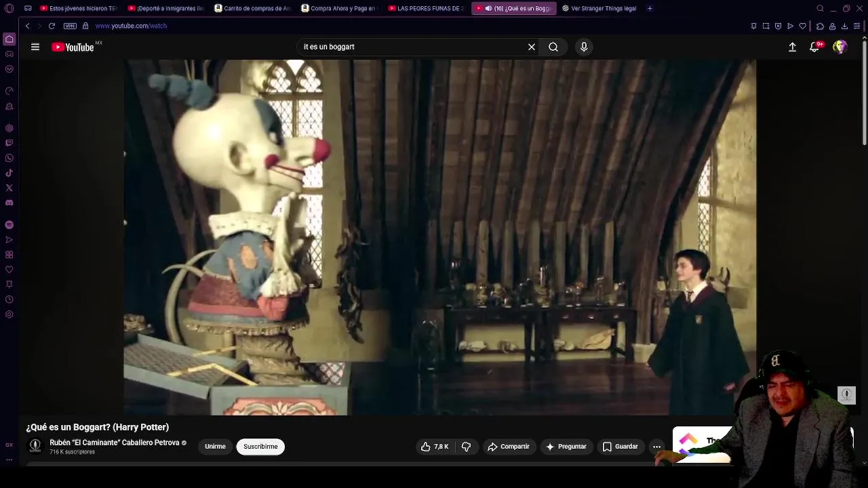
Task: Open WhatsApp in the Opera sidebar
Action: click(x=9, y=158)
